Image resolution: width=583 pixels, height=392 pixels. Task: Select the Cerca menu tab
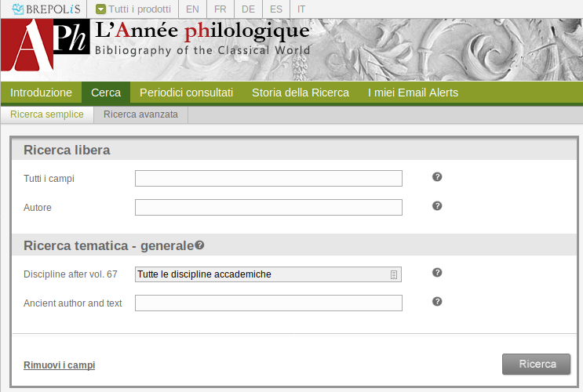[x=106, y=93]
